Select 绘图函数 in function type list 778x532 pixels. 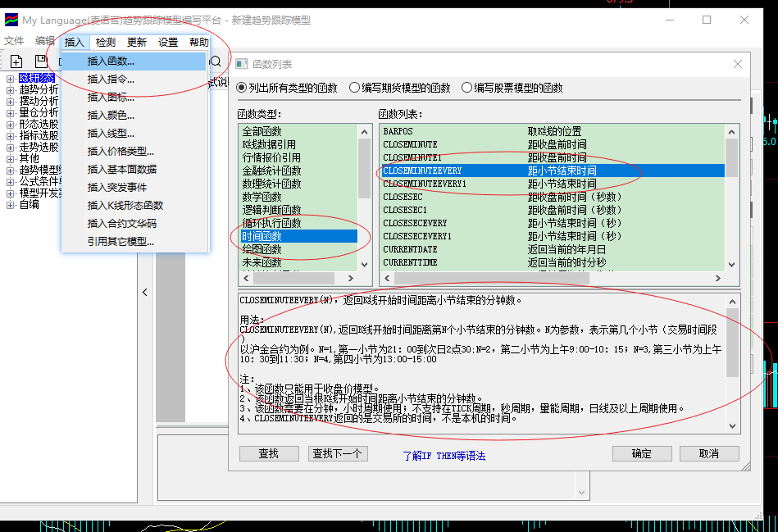point(262,249)
